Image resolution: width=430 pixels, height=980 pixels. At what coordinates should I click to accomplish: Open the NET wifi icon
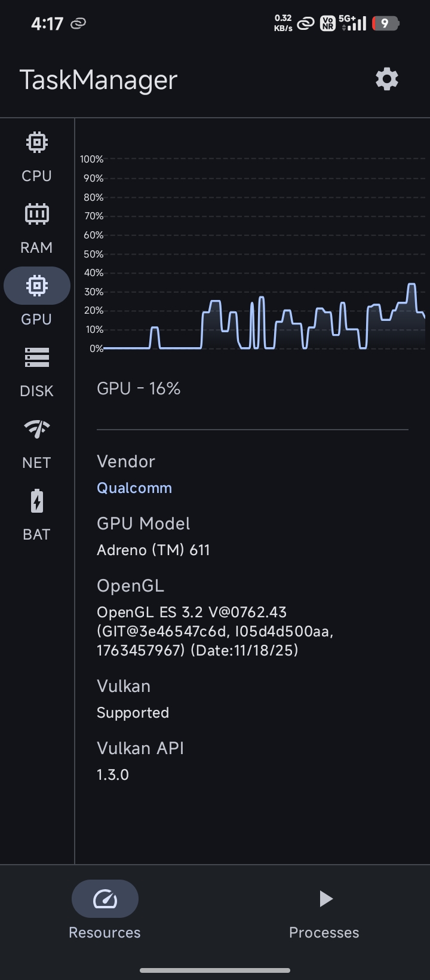tap(37, 428)
